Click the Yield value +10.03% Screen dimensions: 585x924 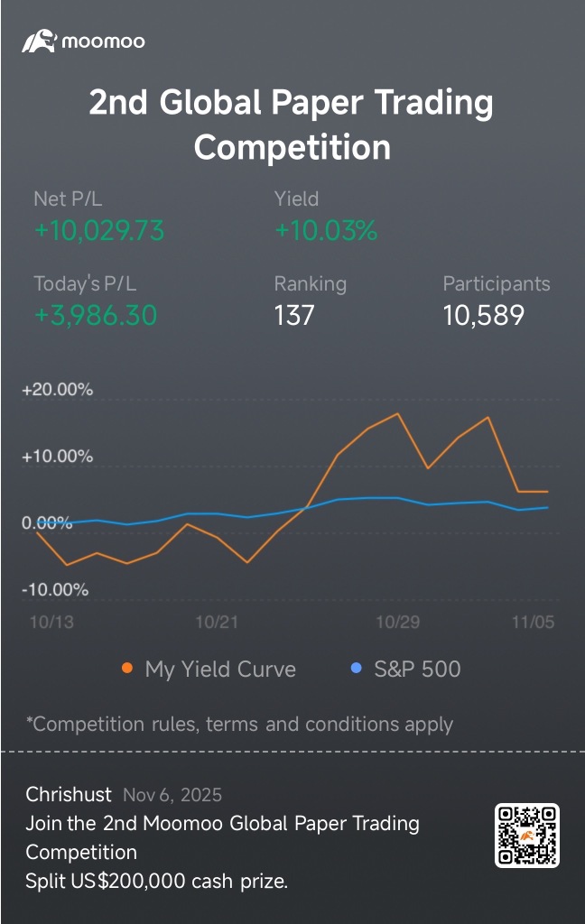[326, 231]
